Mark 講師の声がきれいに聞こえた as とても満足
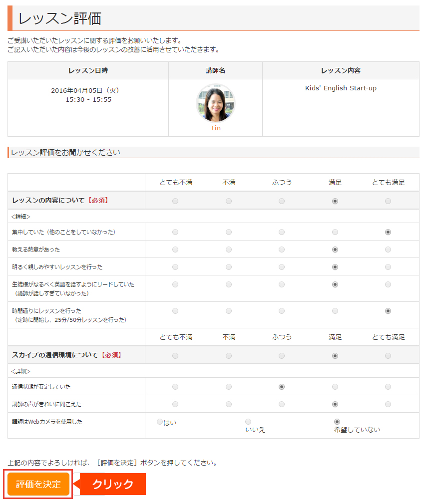Viewport: 427px width, 504px height. [388, 404]
